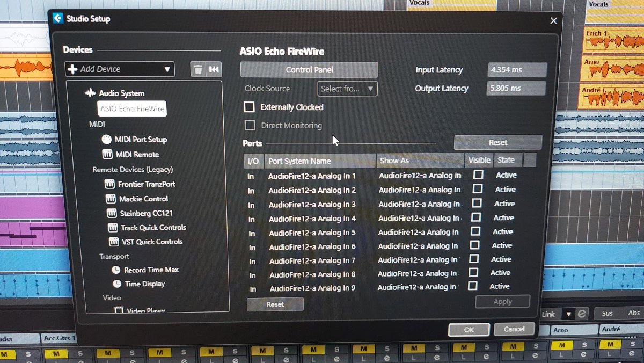Select Audio System waveform icon in device tree

tap(90, 93)
